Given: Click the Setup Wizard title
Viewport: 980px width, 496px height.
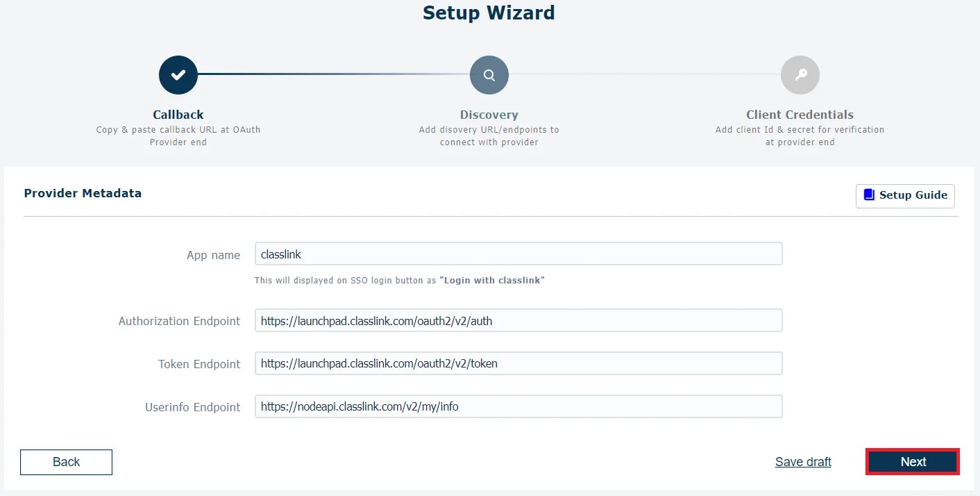Looking at the screenshot, I should tap(489, 13).
